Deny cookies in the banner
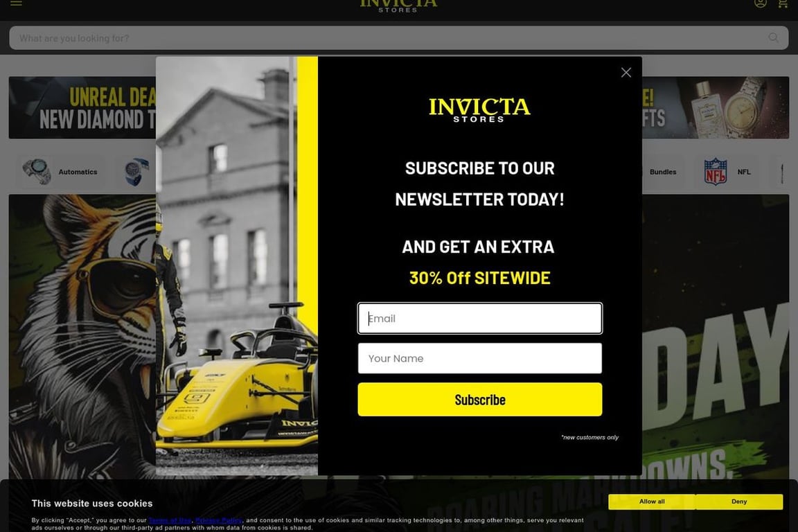This screenshot has width=798, height=532. tap(739, 502)
